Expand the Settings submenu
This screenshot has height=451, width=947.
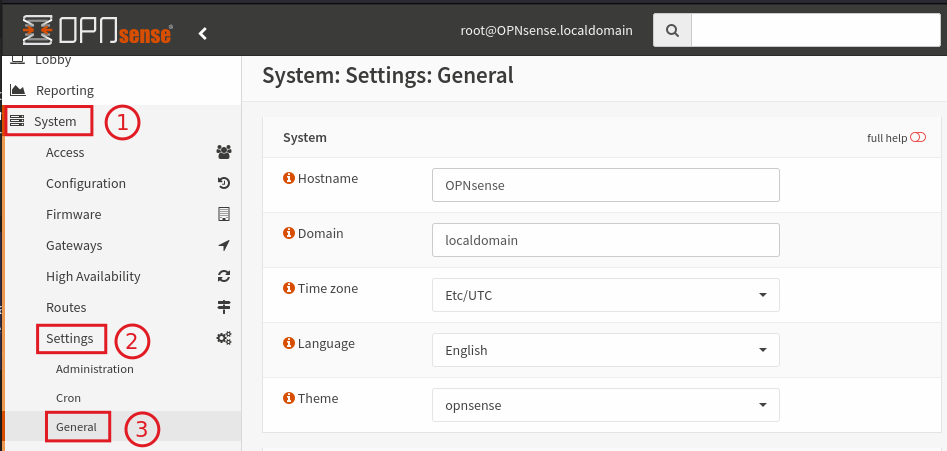pyautogui.click(x=69, y=338)
